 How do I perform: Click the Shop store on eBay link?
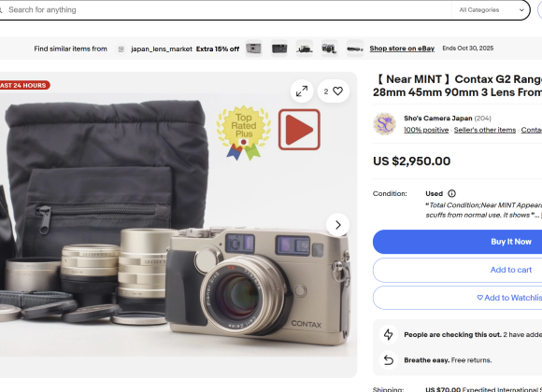point(402,49)
